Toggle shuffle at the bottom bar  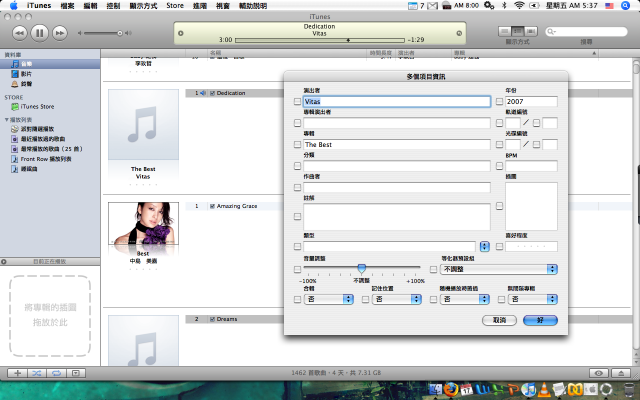[x=37, y=373]
